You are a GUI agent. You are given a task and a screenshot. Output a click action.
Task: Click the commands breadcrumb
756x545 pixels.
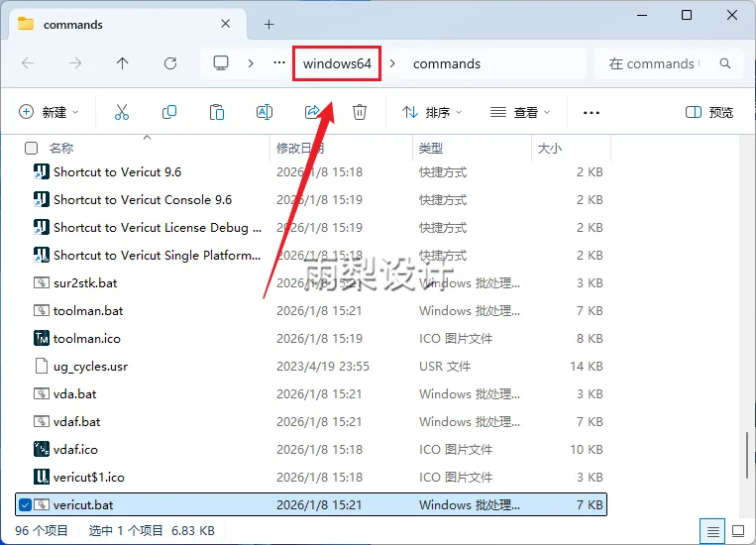[x=447, y=63]
